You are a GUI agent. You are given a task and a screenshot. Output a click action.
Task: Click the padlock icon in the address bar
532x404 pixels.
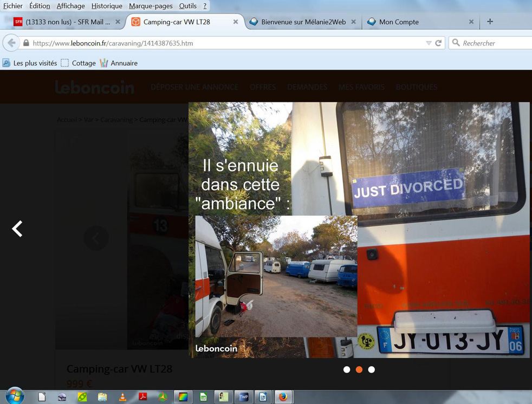coord(26,43)
